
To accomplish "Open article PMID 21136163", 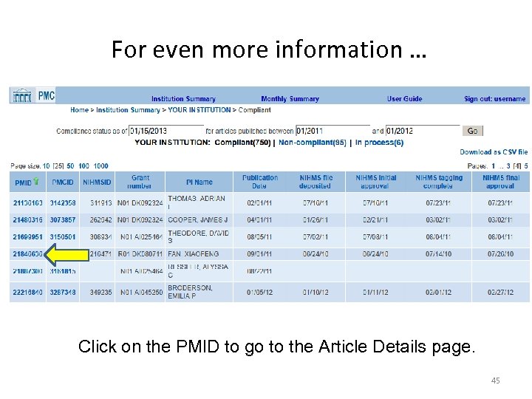I will click(28, 203).
